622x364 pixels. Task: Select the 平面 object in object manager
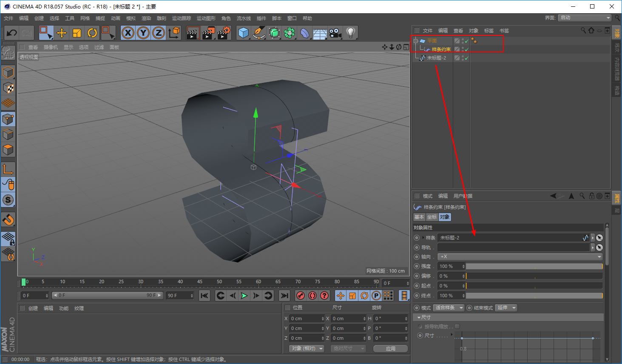pos(432,41)
